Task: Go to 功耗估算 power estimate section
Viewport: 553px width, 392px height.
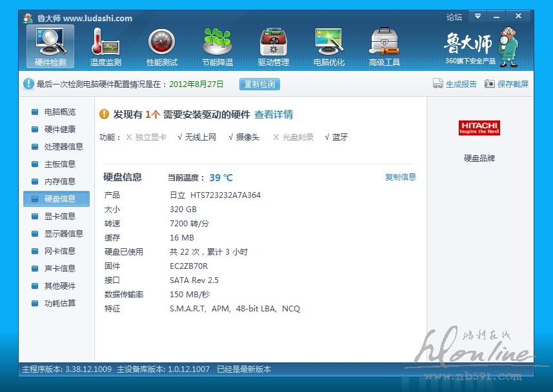Action: point(59,304)
